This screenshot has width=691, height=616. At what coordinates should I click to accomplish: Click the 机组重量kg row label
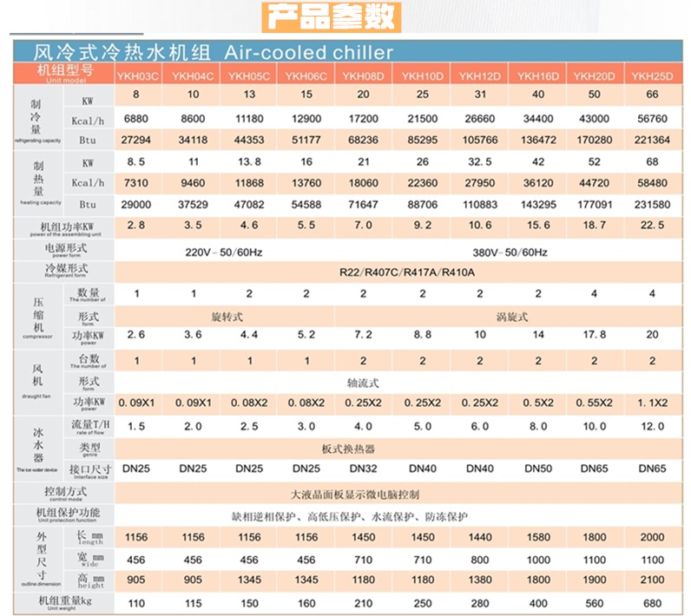pos(63,601)
